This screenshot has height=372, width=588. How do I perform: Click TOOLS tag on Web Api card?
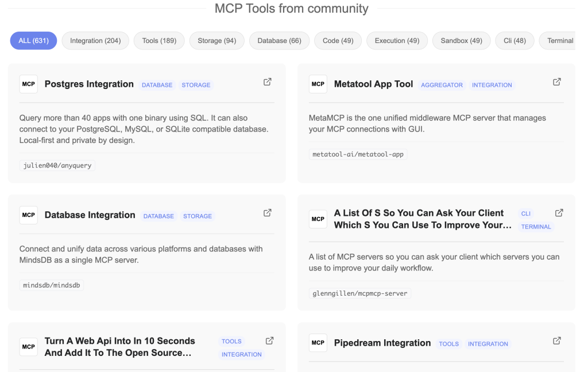coord(231,342)
